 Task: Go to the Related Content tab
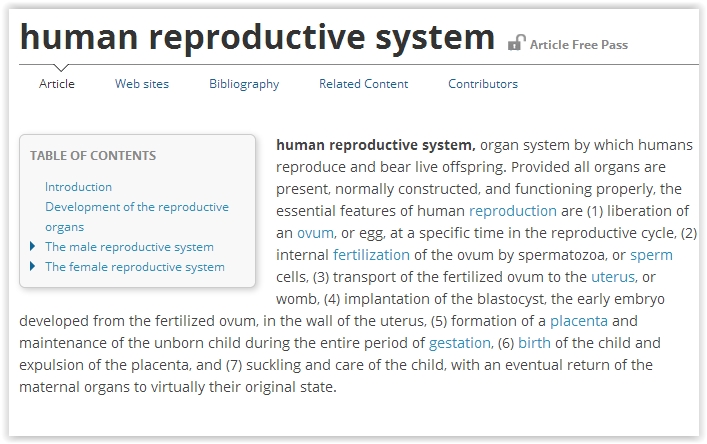[x=363, y=84]
